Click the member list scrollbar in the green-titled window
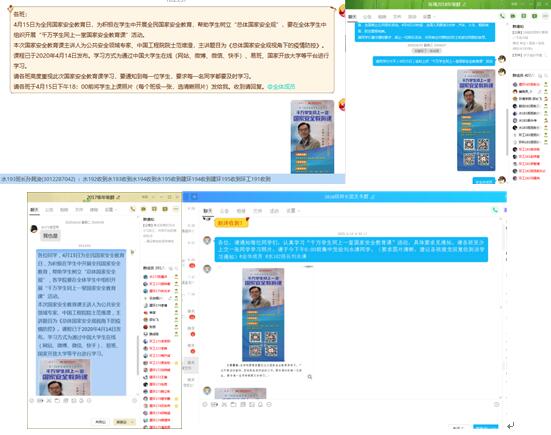This screenshot has height=435, width=551. (507, 132)
